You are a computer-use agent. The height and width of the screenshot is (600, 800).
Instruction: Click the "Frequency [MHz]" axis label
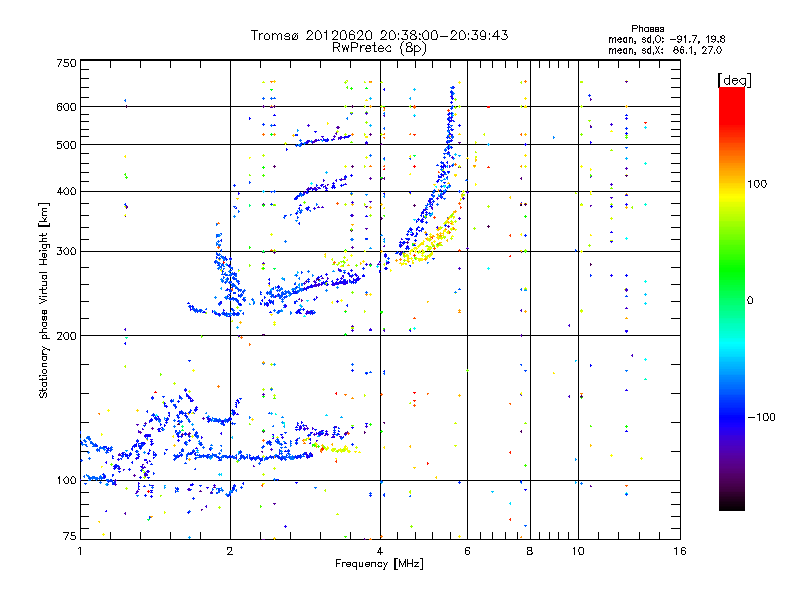pos(379,564)
